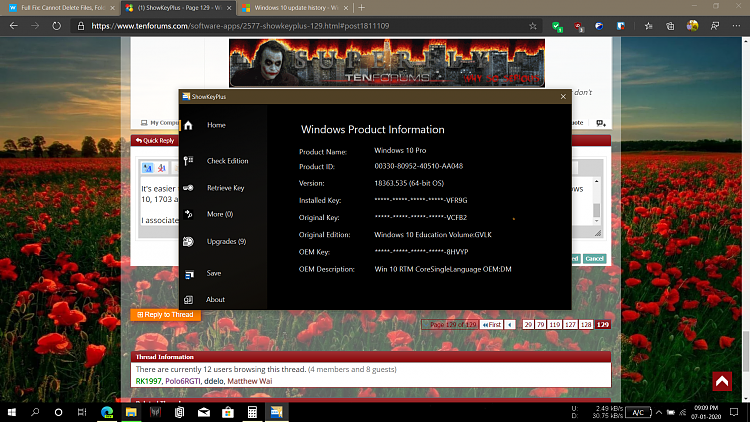Close the Windows 10 update history tab
The width and height of the screenshot is (750, 422).
tap(345, 8)
